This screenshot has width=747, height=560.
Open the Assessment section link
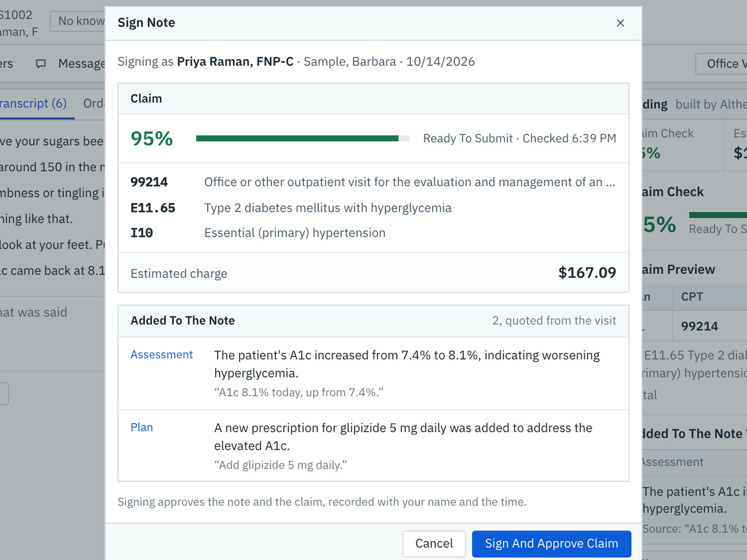(162, 355)
